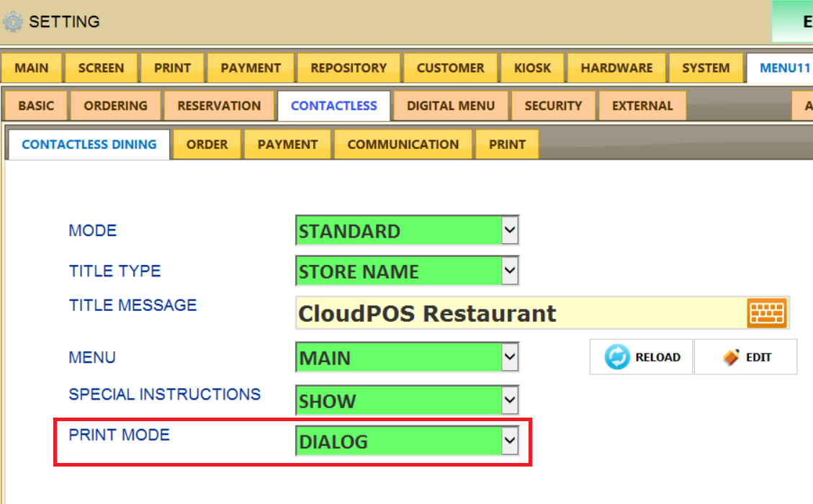Select the REPOSITORY tab

tap(349, 68)
